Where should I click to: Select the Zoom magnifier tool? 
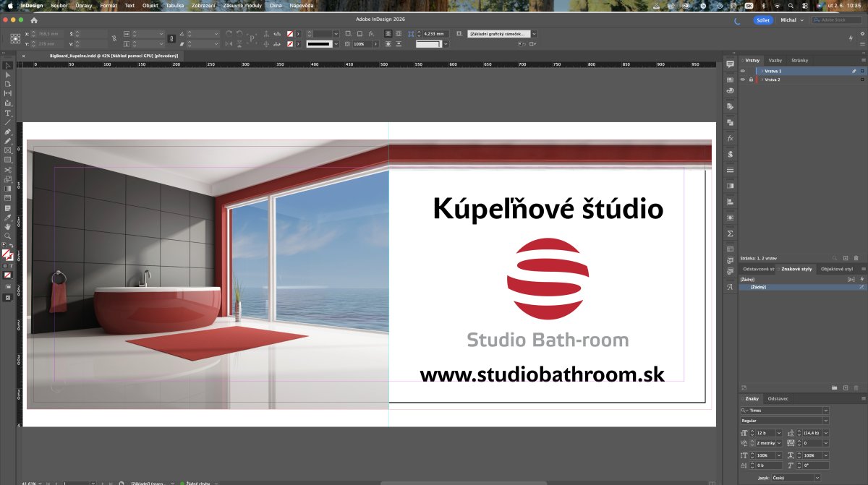8,236
